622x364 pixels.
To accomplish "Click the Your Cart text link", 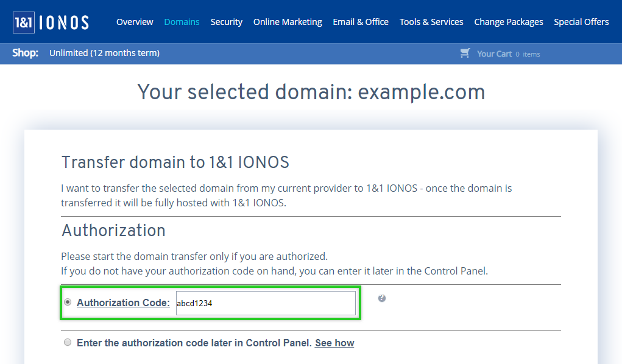I will [494, 54].
